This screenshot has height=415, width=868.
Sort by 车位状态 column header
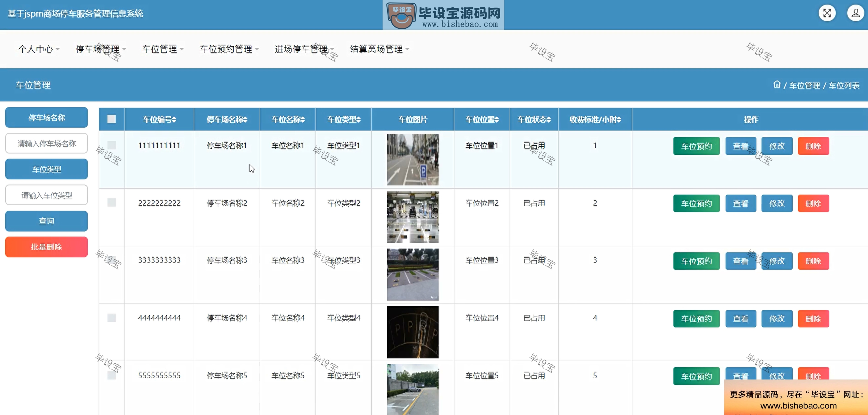click(x=534, y=119)
